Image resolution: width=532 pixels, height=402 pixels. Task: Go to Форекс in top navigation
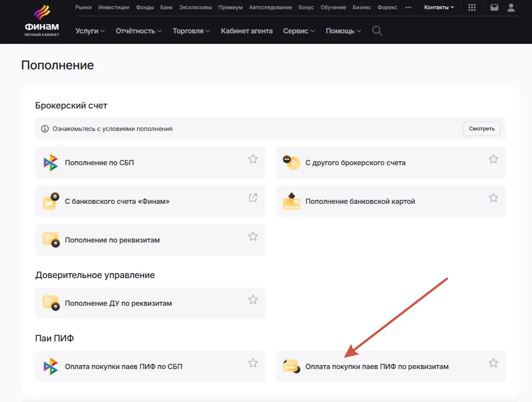tap(387, 7)
